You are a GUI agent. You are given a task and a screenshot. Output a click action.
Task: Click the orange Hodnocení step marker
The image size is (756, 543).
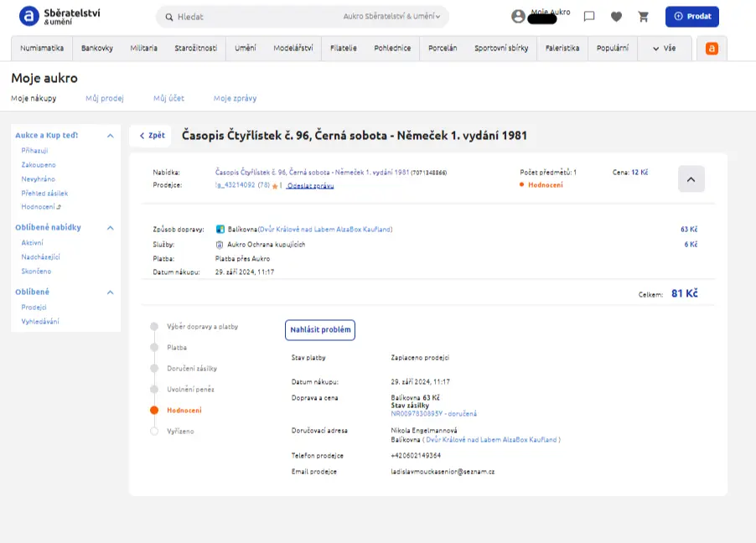point(154,411)
